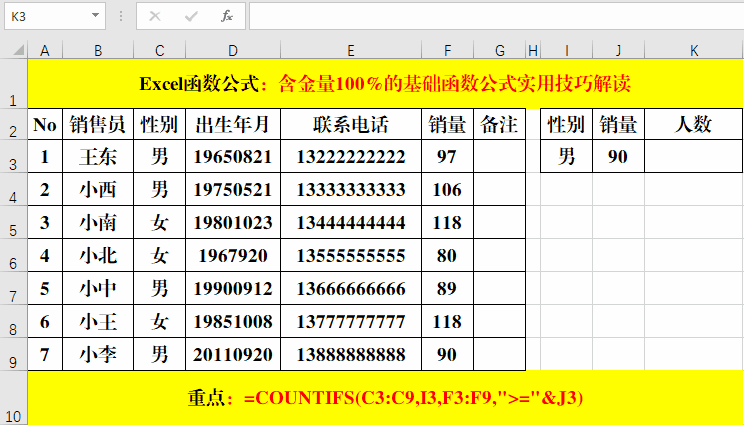Screen dimensions: 744x425
Task: Select column J header
Action: click(x=618, y=50)
